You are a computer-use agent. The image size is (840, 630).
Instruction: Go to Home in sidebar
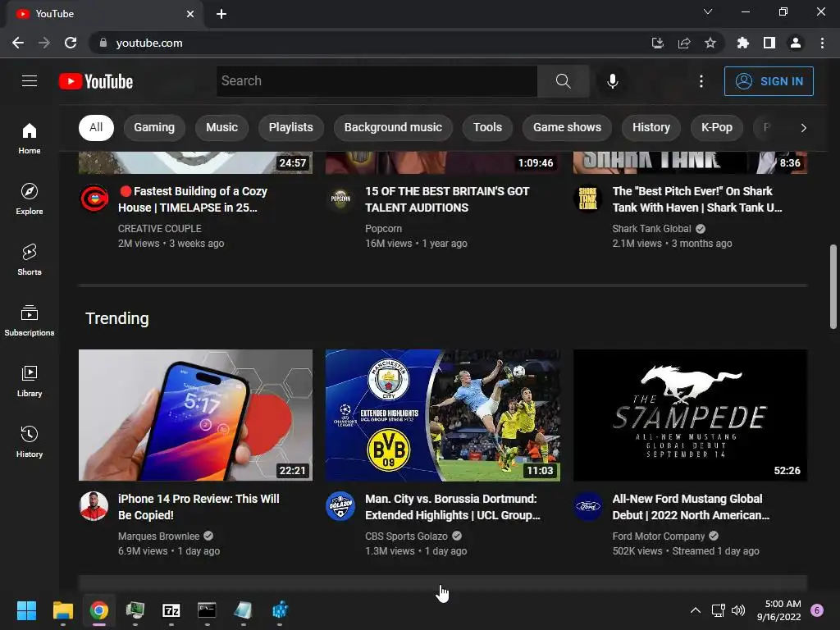click(30, 139)
